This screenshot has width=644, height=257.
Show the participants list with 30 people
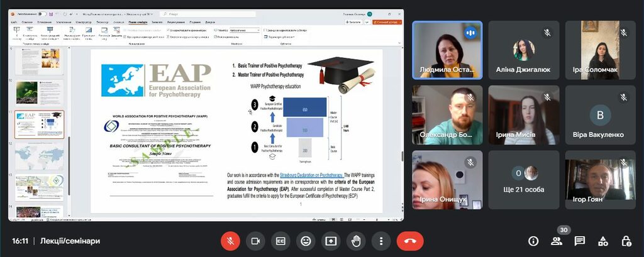[557, 241]
